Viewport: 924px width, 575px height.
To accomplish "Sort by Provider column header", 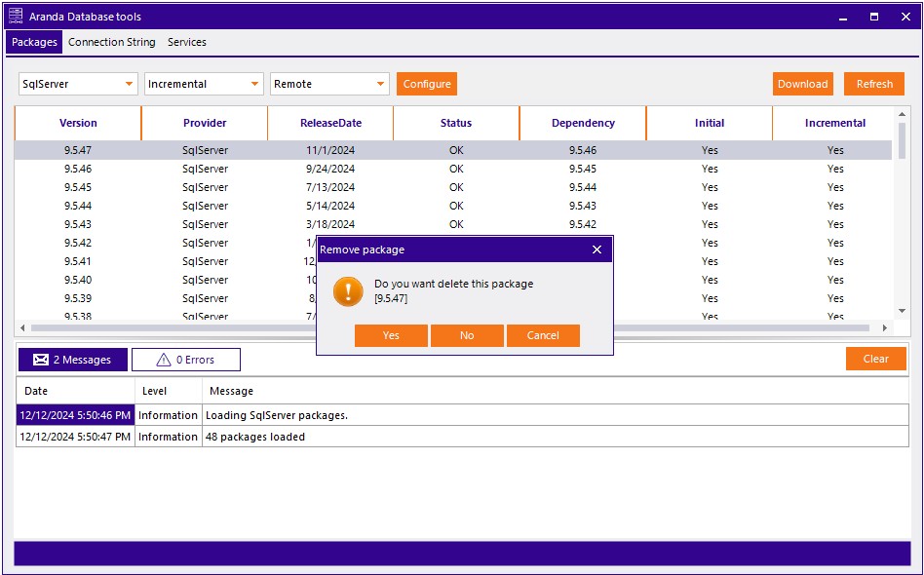I will pos(205,123).
